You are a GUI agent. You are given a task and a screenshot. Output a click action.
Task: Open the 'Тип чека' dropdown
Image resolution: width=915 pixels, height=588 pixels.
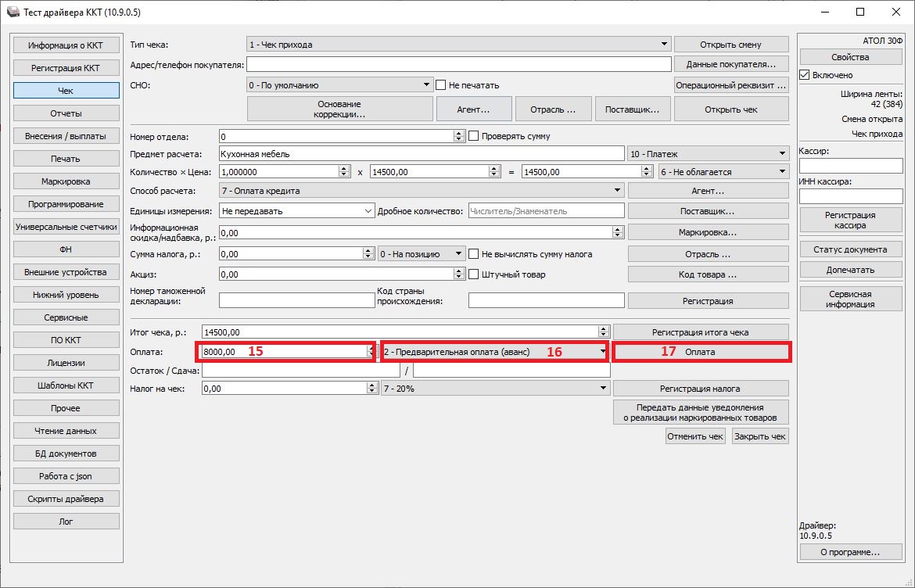[663, 45]
